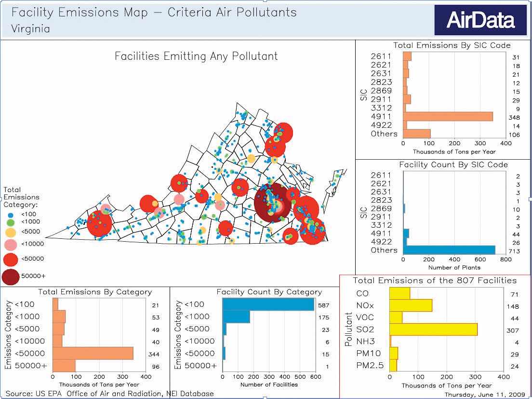Click the red <50000 legend circle
This screenshot has width=532, height=399.
click(11, 259)
